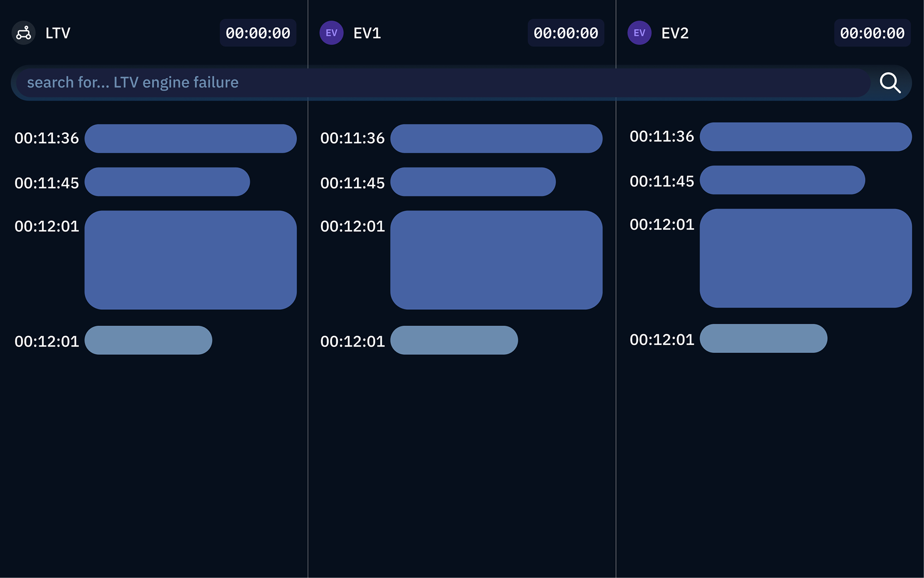Open EV1 message bubble at 00:11:45
Viewport: 924px width, 578px height.
473,182
